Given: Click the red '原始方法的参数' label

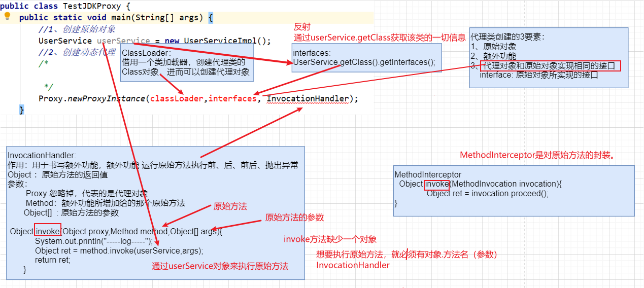Looking at the screenshot, I should tap(294, 218).
